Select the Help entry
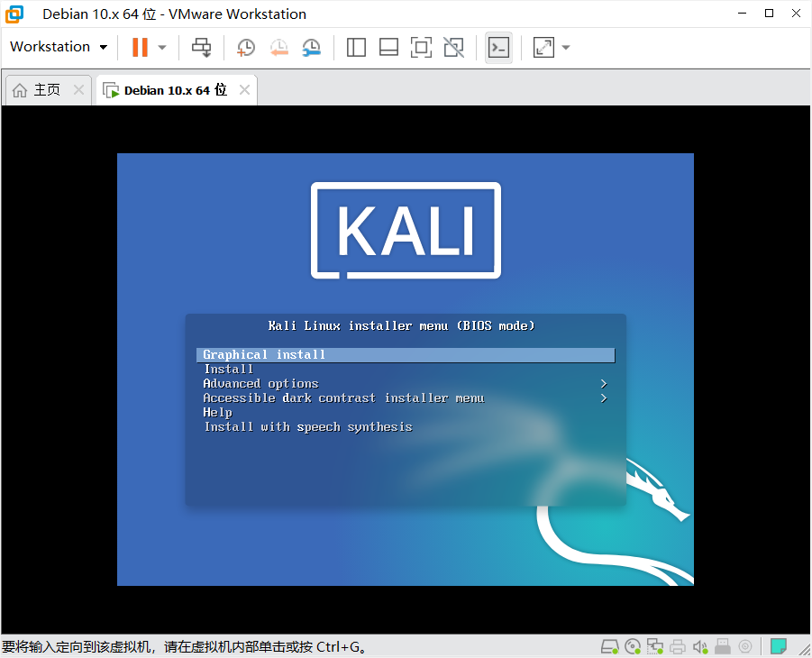This screenshot has width=812, height=658. pyautogui.click(x=406, y=413)
